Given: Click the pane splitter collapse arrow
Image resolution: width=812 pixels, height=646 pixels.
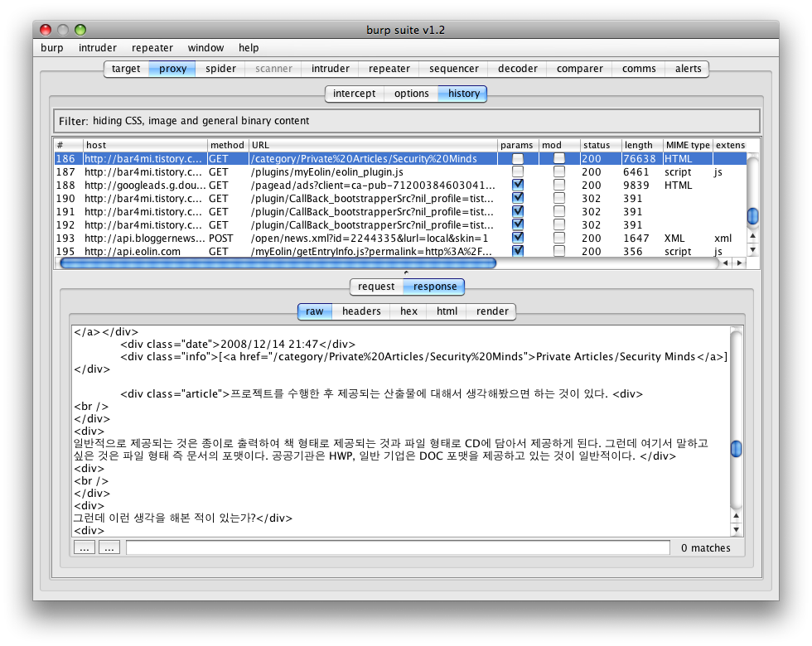Looking at the screenshot, I should point(406,272).
